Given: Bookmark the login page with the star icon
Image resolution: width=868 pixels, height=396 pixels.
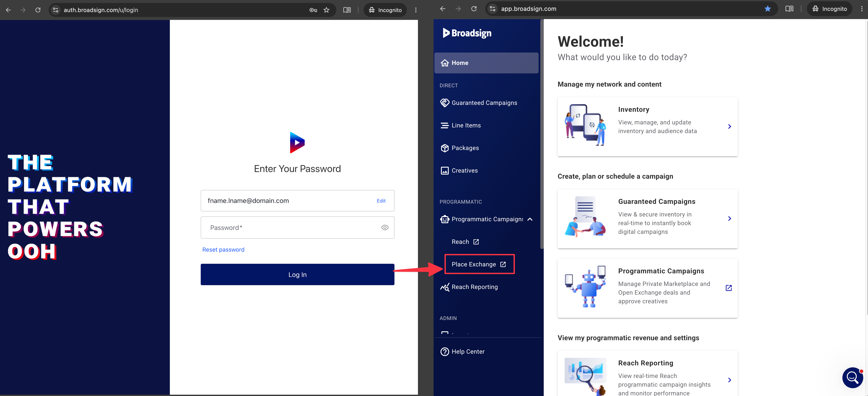Looking at the screenshot, I should (327, 10).
